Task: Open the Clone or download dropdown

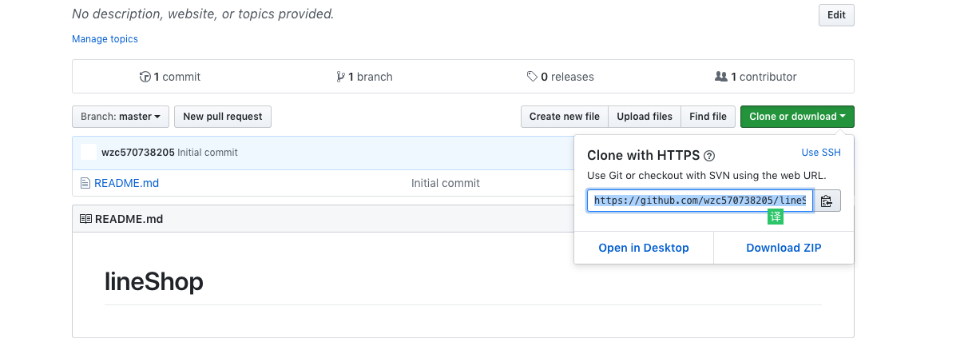Action: (797, 117)
